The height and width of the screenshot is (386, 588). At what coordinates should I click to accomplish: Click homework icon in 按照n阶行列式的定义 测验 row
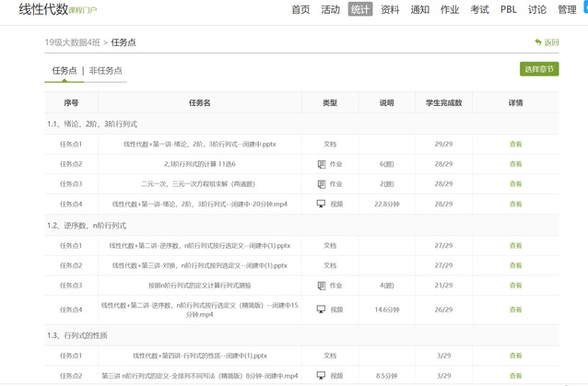(322, 286)
